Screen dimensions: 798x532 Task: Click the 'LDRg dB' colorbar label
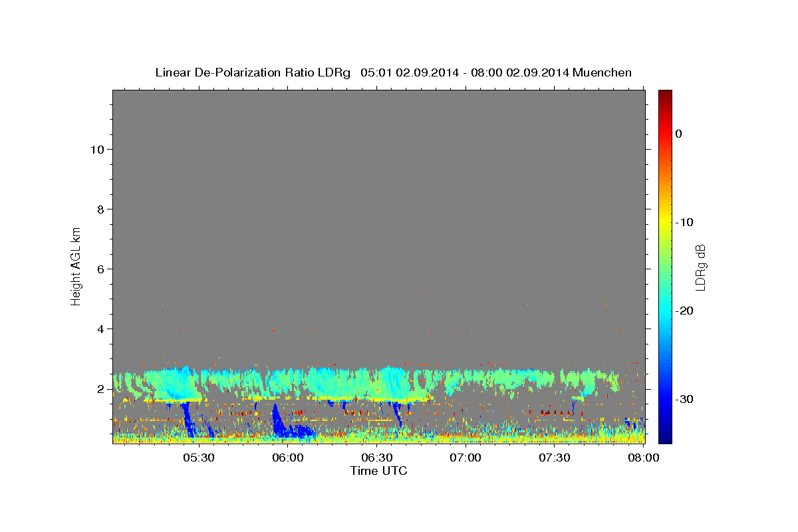click(700, 267)
